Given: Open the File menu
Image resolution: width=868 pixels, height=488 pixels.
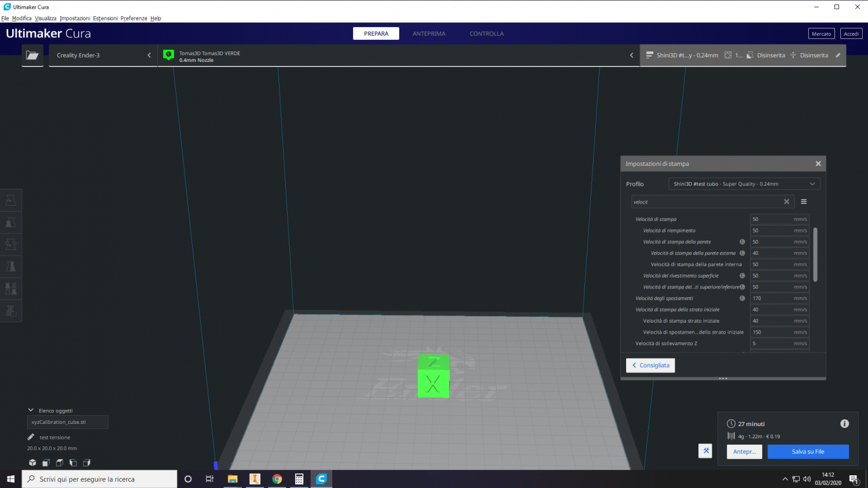Looking at the screenshot, I should pos(5,19).
